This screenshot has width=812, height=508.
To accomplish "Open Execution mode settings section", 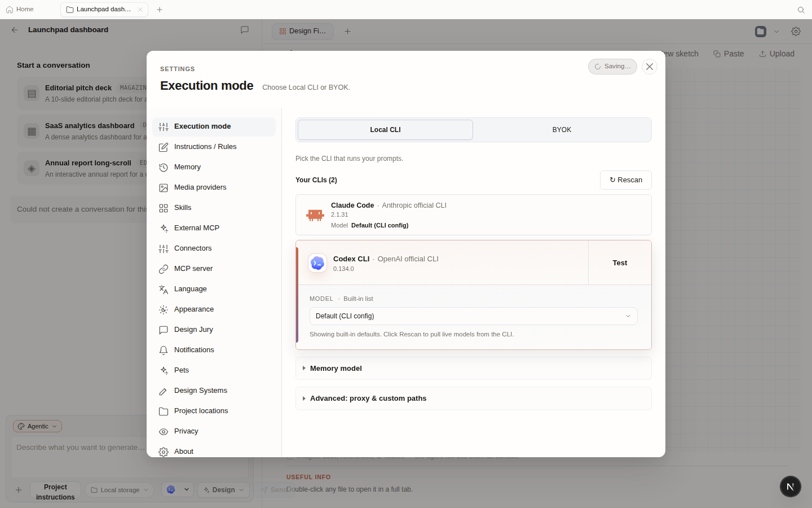I will [214, 126].
